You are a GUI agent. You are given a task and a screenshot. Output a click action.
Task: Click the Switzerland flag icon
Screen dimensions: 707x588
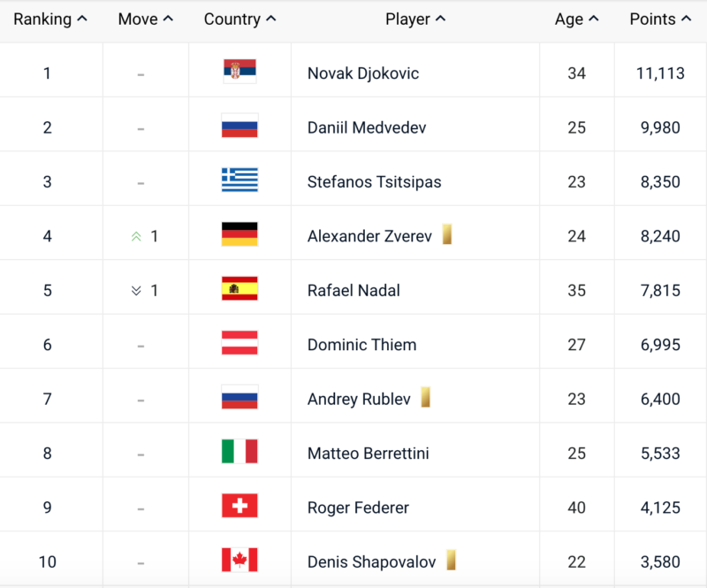[x=239, y=506]
